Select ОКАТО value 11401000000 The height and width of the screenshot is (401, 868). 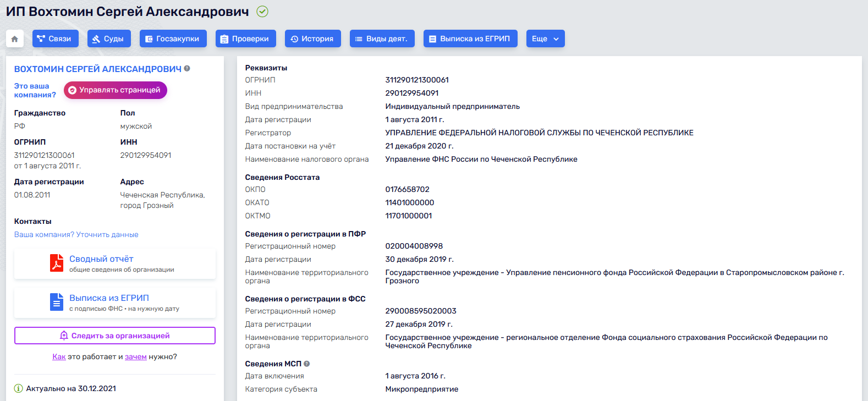point(410,202)
